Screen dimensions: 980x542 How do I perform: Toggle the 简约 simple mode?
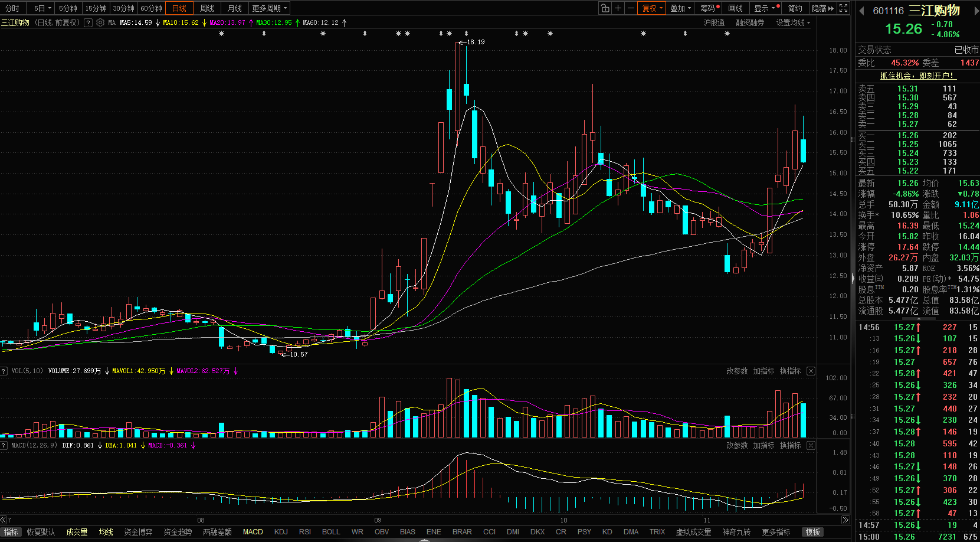coord(795,8)
